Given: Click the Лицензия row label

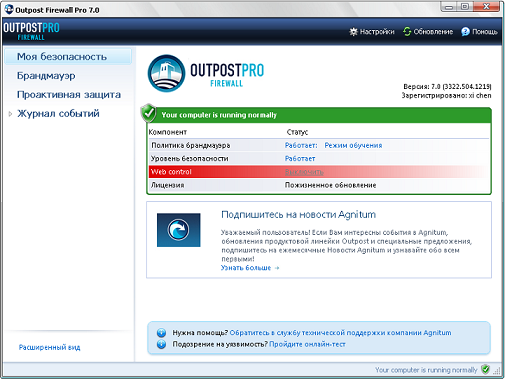Looking at the screenshot, I should click(x=167, y=185).
